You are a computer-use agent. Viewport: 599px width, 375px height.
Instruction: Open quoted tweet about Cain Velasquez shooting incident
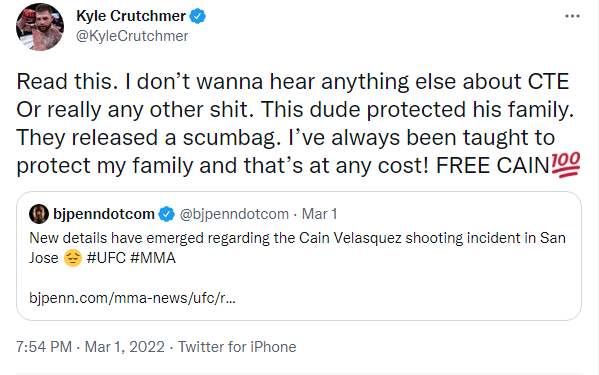(x=299, y=256)
